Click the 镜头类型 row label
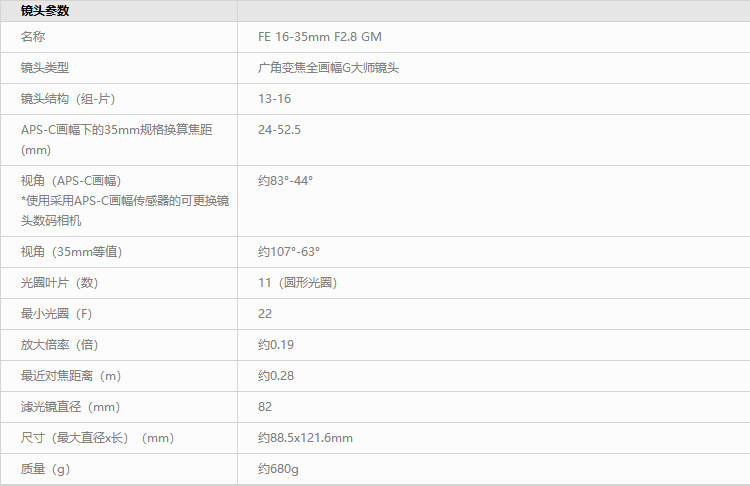 click(x=45, y=68)
